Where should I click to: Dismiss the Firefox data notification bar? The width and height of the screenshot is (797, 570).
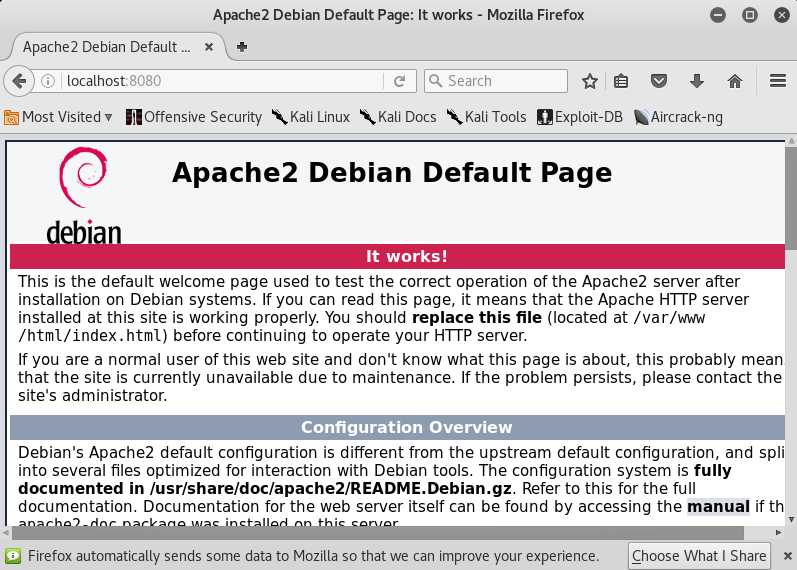[787, 556]
